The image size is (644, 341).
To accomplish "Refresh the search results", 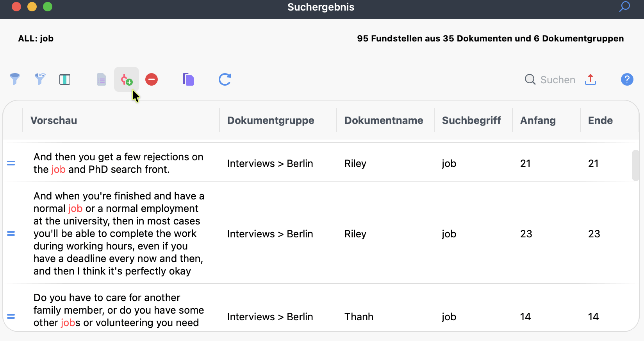I will click(x=225, y=79).
